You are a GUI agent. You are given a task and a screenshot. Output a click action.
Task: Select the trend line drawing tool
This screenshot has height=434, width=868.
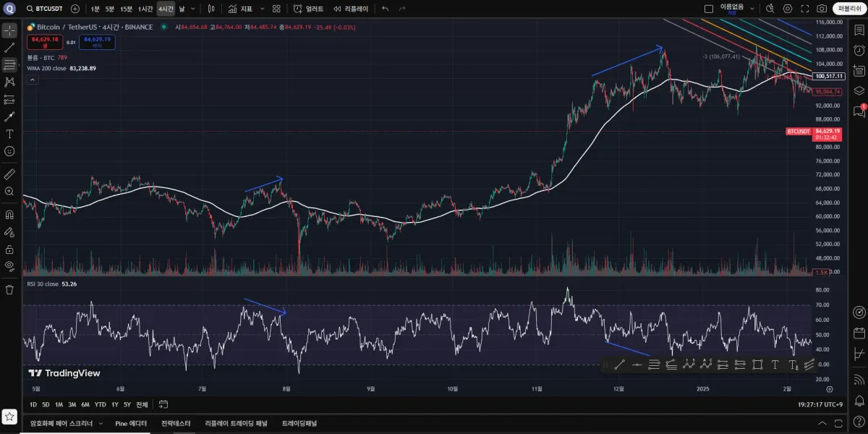[9, 47]
